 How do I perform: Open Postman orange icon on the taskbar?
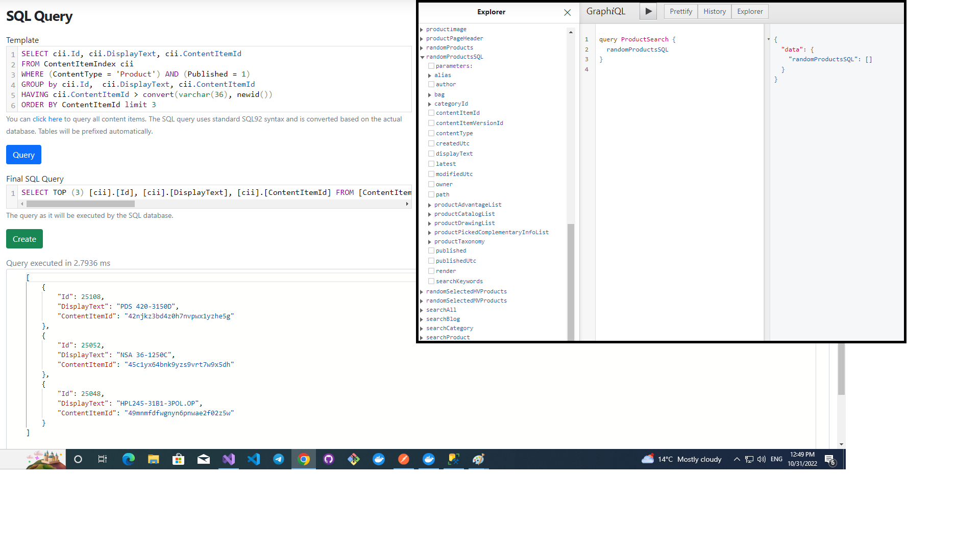[404, 459]
